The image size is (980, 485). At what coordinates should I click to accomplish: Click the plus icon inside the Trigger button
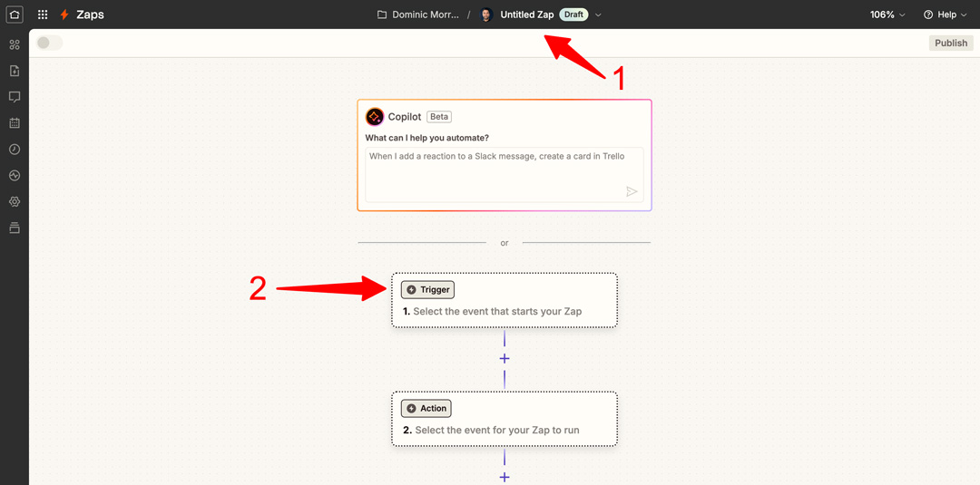pos(411,289)
